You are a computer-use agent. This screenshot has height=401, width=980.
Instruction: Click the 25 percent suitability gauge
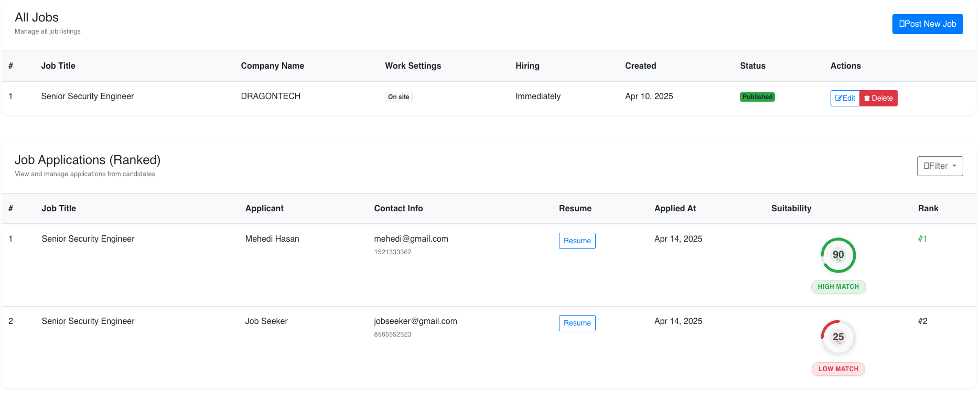coord(838,338)
